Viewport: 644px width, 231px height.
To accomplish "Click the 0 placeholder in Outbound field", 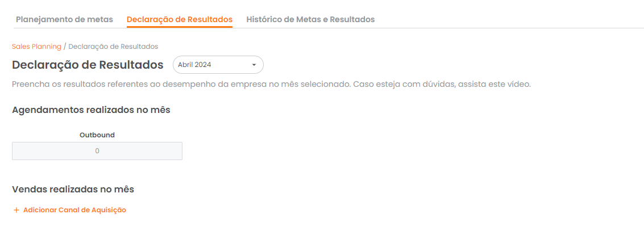I will (x=97, y=151).
